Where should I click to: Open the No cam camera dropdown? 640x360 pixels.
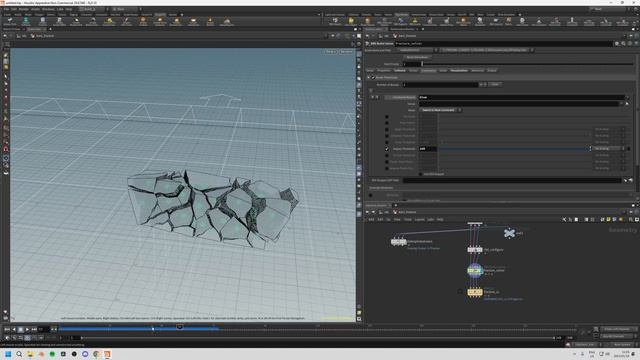(x=346, y=52)
